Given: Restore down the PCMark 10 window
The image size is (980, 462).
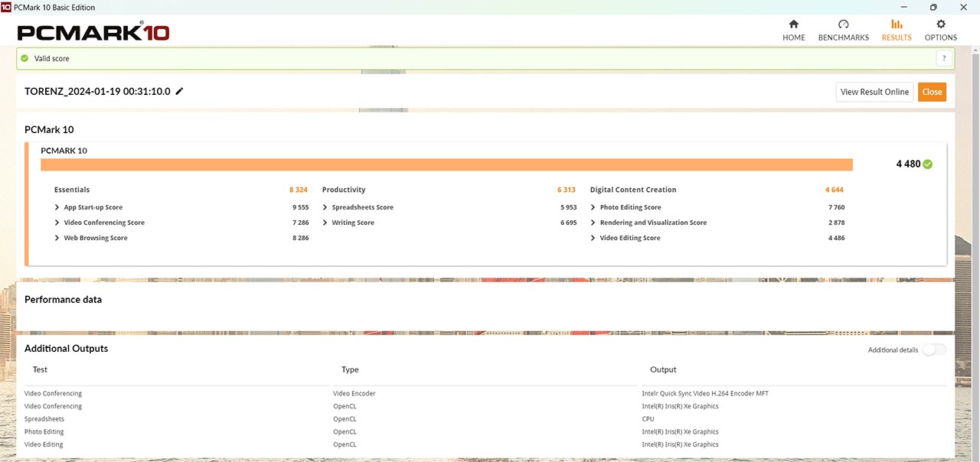Looking at the screenshot, I should (933, 7).
